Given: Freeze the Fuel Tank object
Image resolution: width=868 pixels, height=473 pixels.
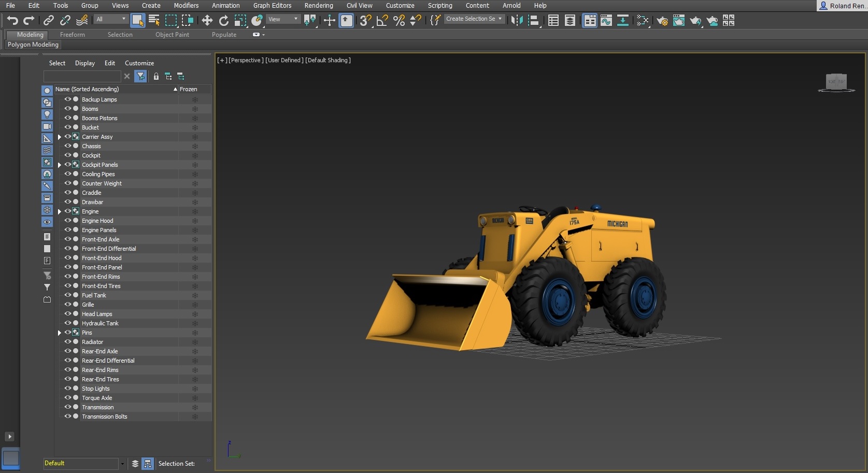Looking at the screenshot, I should [195, 295].
